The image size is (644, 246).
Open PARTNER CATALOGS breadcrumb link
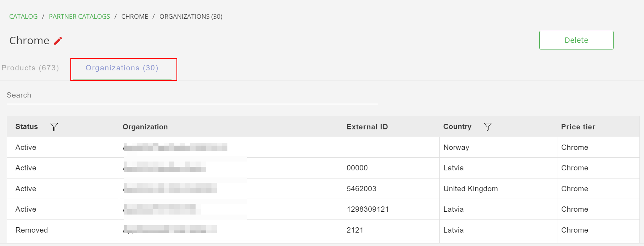(80, 17)
